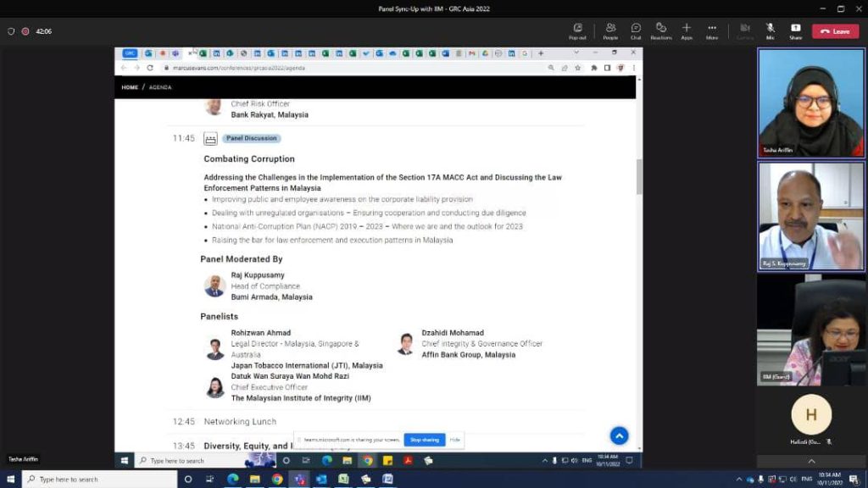
Task: Switch to the GRC browser tab
Action: pyautogui.click(x=130, y=53)
